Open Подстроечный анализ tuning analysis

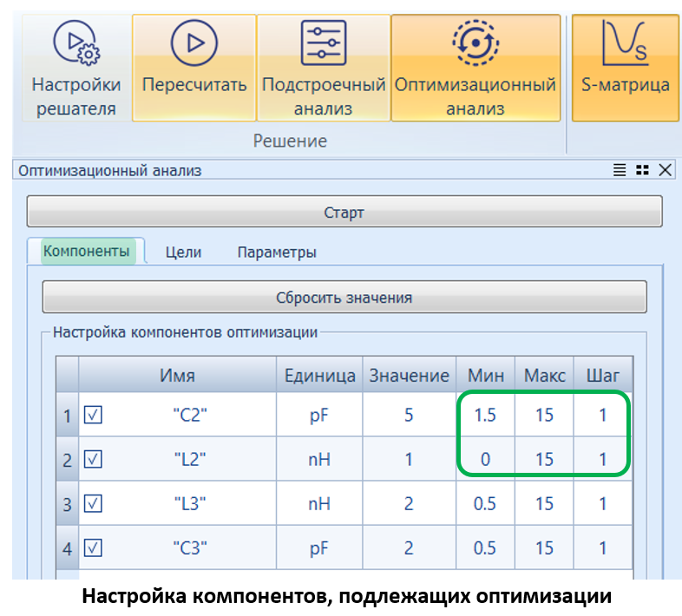(x=323, y=68)
